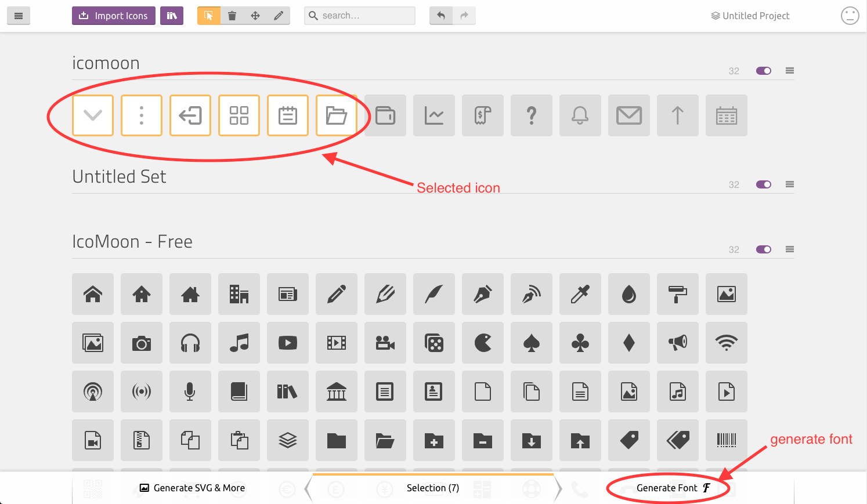The image size is (867, 504).
Task: Select the pacman icon
Action: (x=483, y=343)
